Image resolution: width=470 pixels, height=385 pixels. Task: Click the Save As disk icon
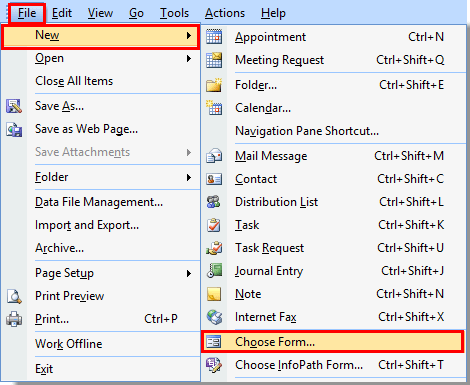pyautogui.click(x=14, y=106)
